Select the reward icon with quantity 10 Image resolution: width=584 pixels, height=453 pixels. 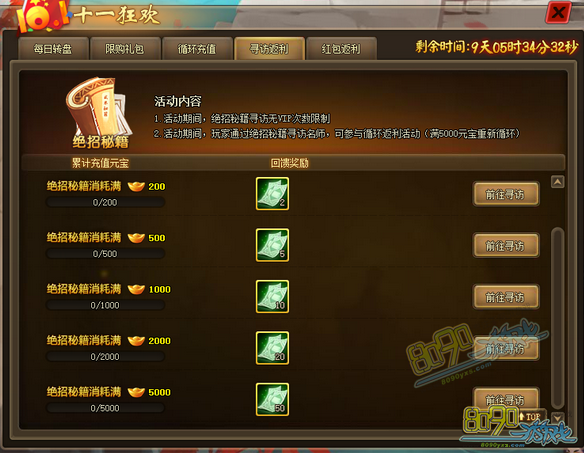coord(272,297)
